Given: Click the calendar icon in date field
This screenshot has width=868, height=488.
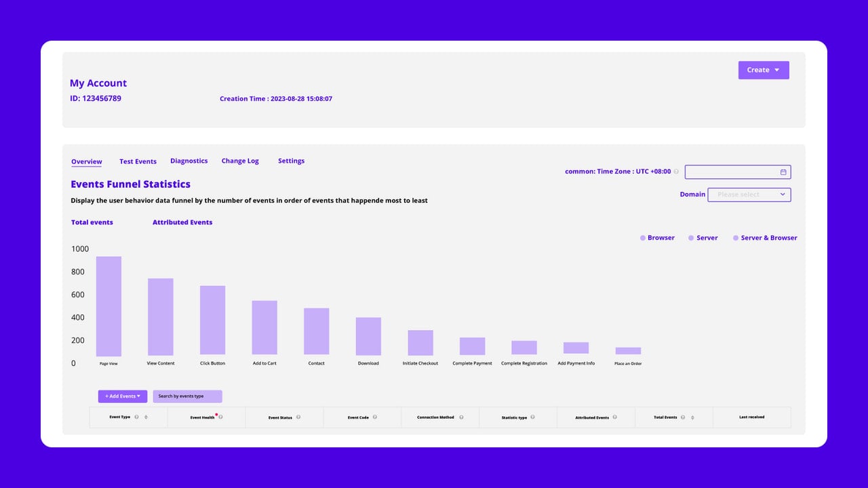Looking at the screenshot, I should coord(783,172).
